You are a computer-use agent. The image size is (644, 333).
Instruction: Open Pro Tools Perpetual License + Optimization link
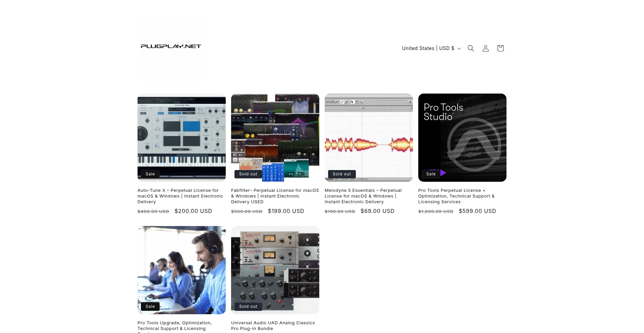click(x=457, y=196)
